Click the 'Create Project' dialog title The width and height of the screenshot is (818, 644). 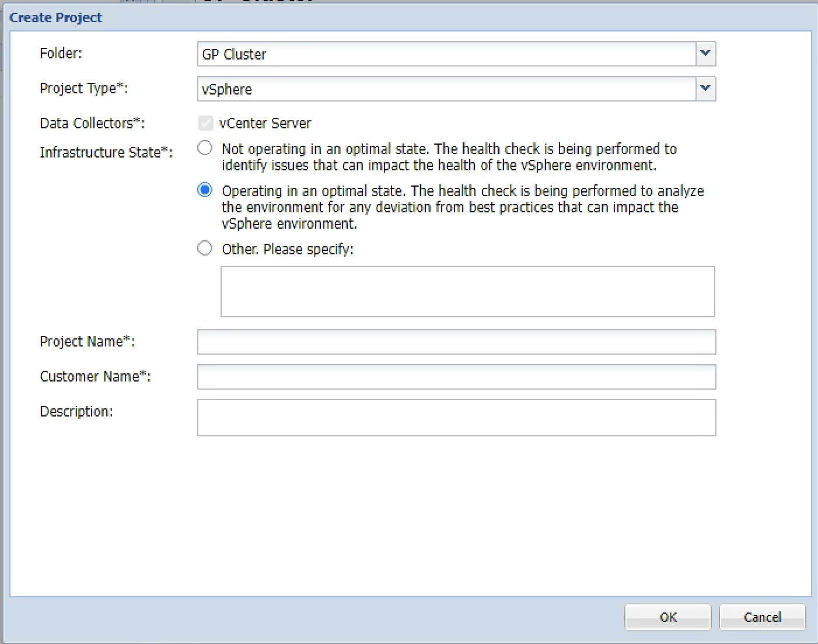coord(55,17)
